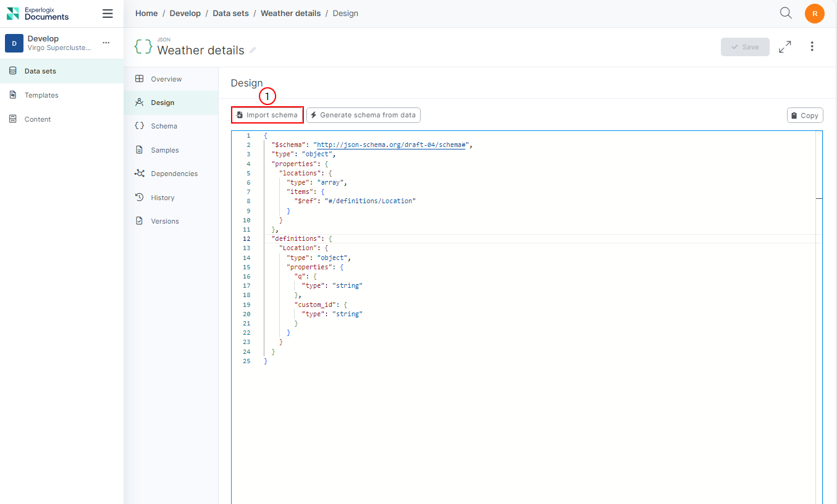Open Content in left sidebar
This screenshot has height=504, width=837.
pyautogui.click(x=62, y=119)
